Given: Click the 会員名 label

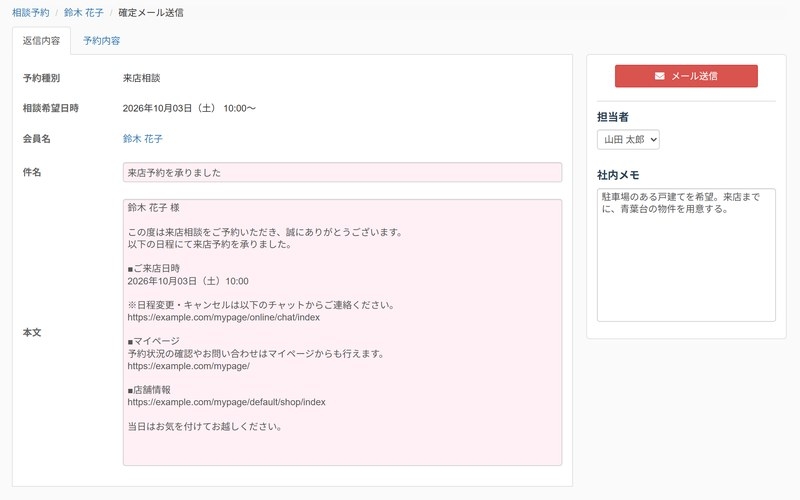Looking at the screenshot, I should point(37,138).
